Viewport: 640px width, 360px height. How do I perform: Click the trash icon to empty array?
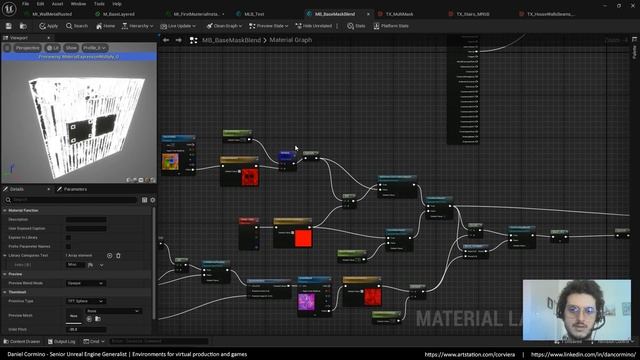[x=118, y=256]
